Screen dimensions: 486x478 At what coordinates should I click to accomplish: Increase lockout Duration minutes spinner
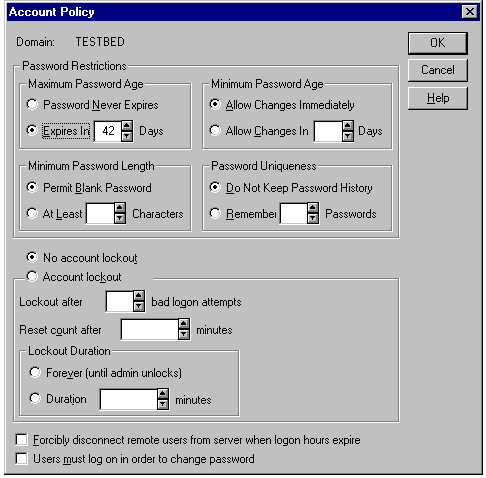(163, 394)
